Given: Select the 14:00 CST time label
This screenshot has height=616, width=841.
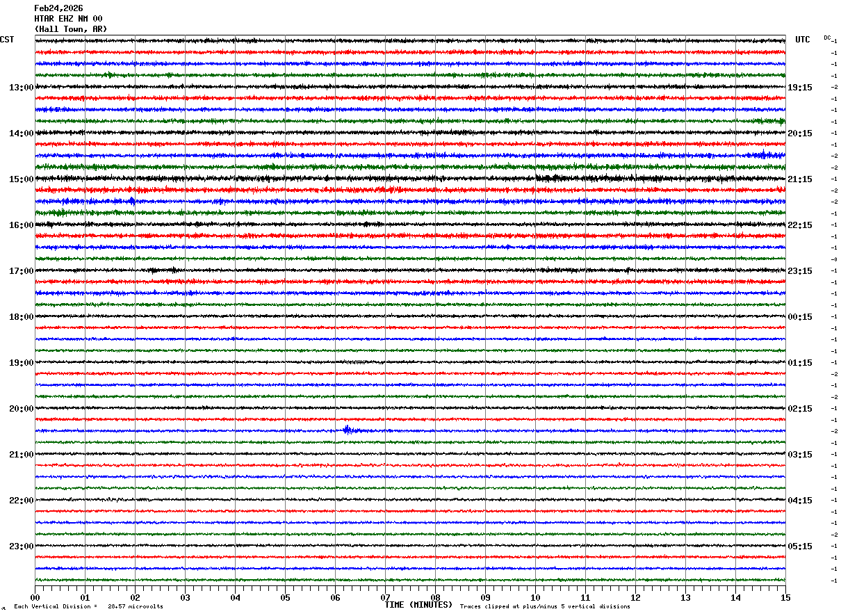Looking at the screenshot, I should coord(22,133).
